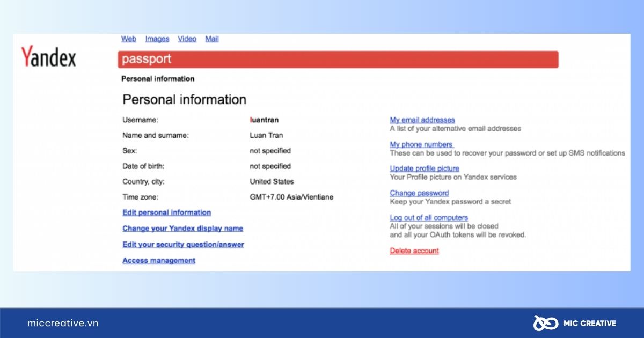This screenshot has height=338, width=644.
Task: Open the Video link
Action: coord(187,39)
